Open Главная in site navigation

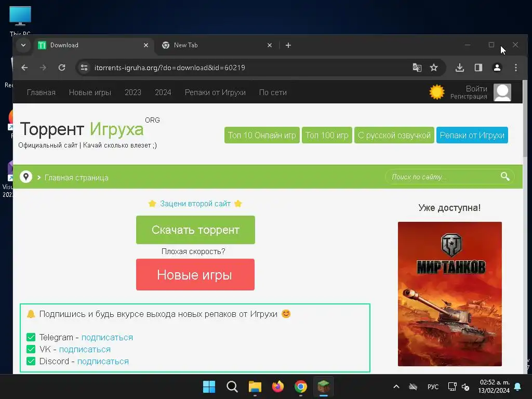tap(41, 92)
